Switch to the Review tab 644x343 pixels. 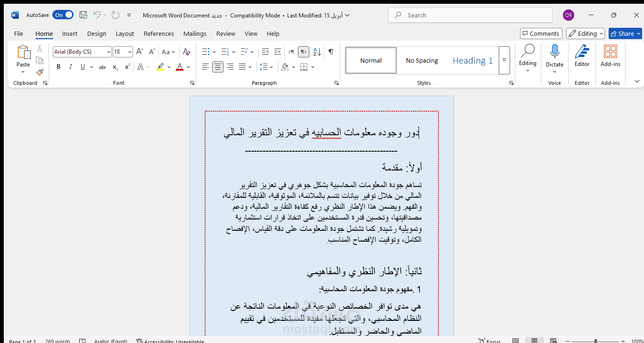click(x=226, y=33)
